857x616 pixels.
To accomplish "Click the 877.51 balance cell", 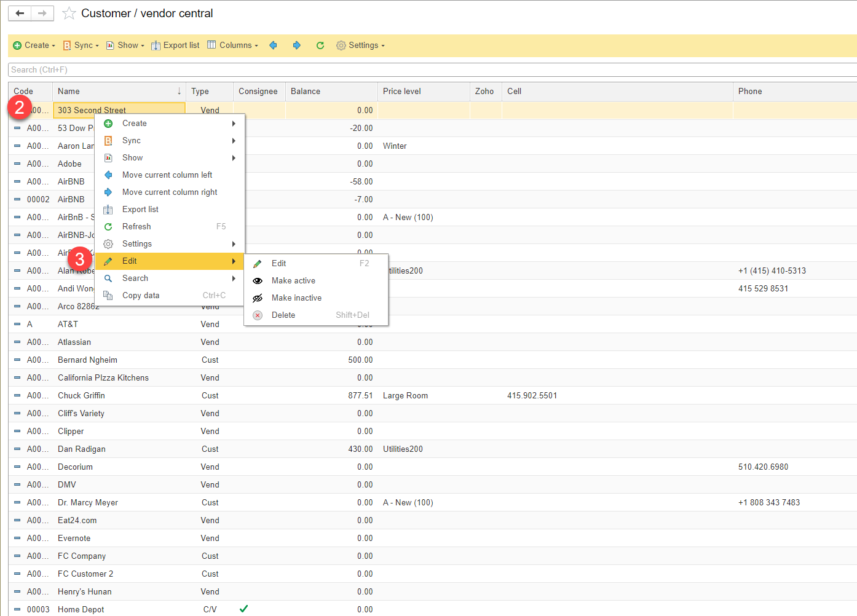I will tap(360, 395).
